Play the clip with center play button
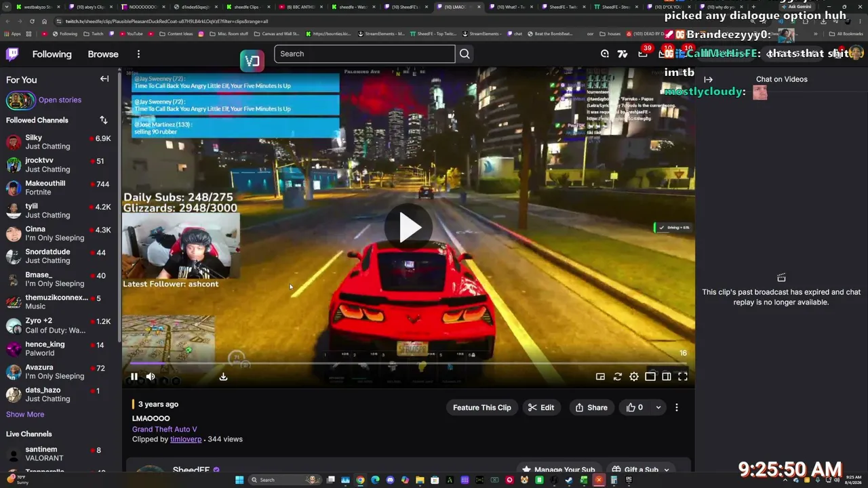Image resolution: width=868 pixels, height=488 pixels. [x=409, y=228]
